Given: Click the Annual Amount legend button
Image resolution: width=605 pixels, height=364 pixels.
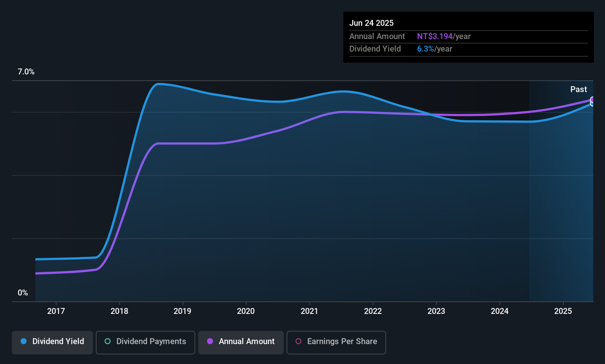Looking at the screenshot, I should pyautogui.click(x=241, y=342).
